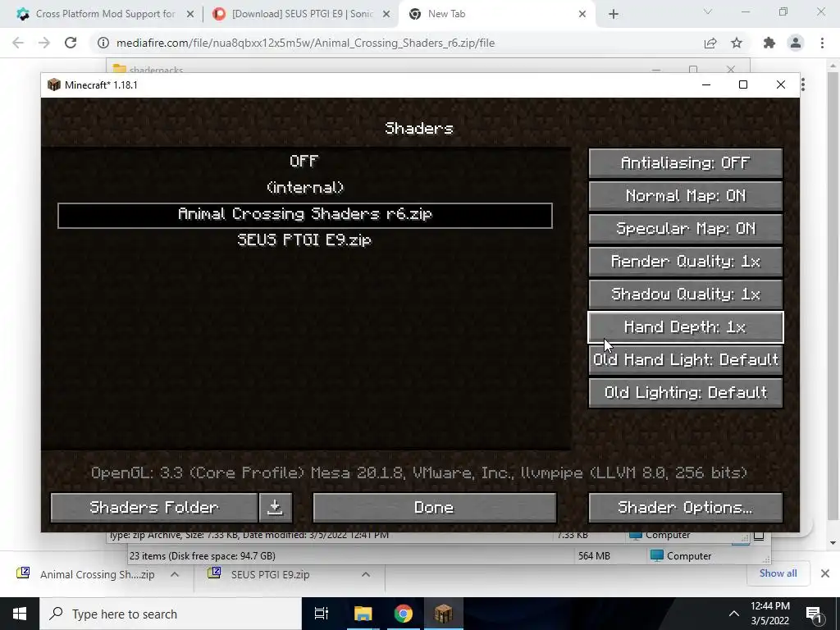This screenshot has width=840, height=630.
Task: Open Shader Options...
Action: point(685,507)
